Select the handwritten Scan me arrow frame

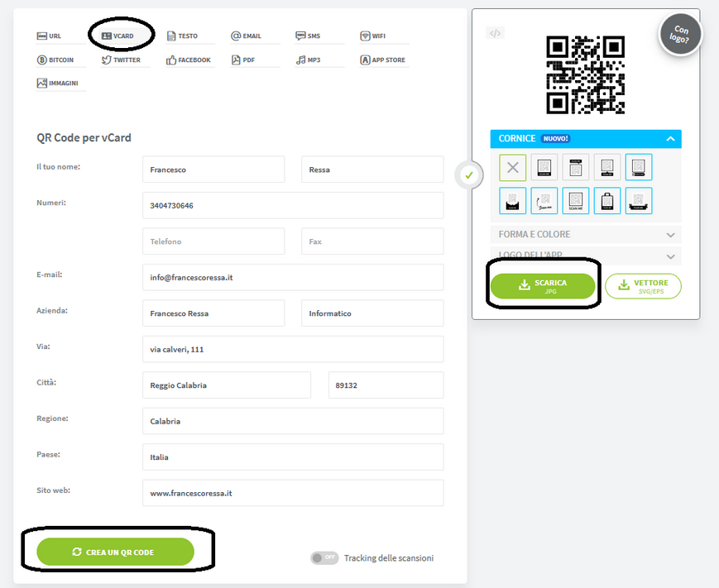pyautogui.click(x=544, y=201)
